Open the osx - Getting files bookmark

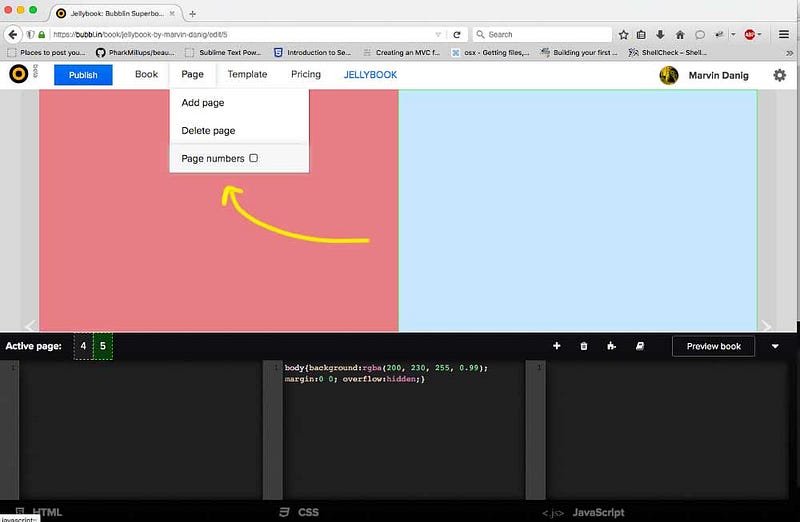pos(490,53)
